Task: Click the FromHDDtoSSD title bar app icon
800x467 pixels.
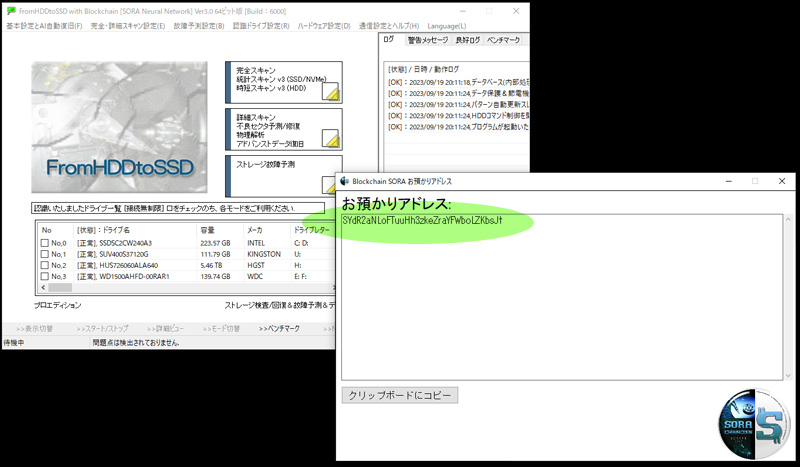Action: click(11, 11)
